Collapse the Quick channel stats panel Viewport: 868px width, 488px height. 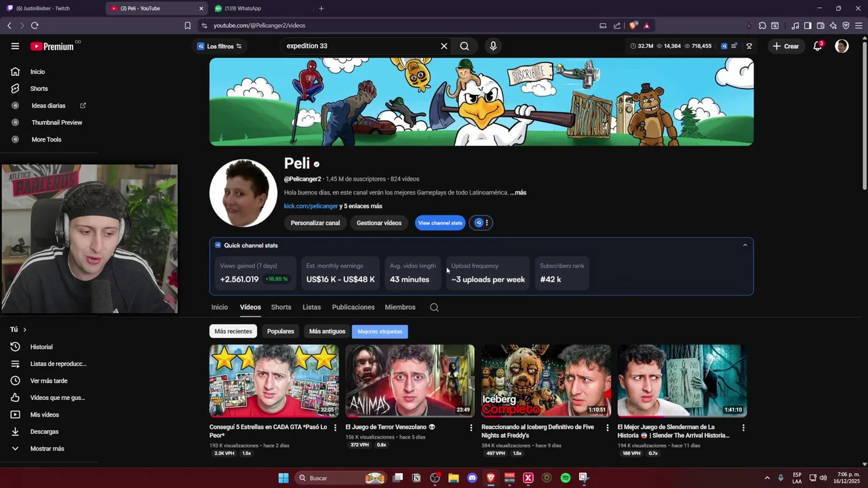(745, 245)
